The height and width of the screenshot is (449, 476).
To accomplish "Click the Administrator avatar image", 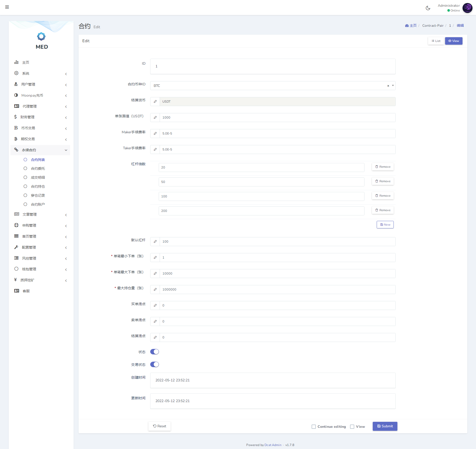I will point(467,8).
